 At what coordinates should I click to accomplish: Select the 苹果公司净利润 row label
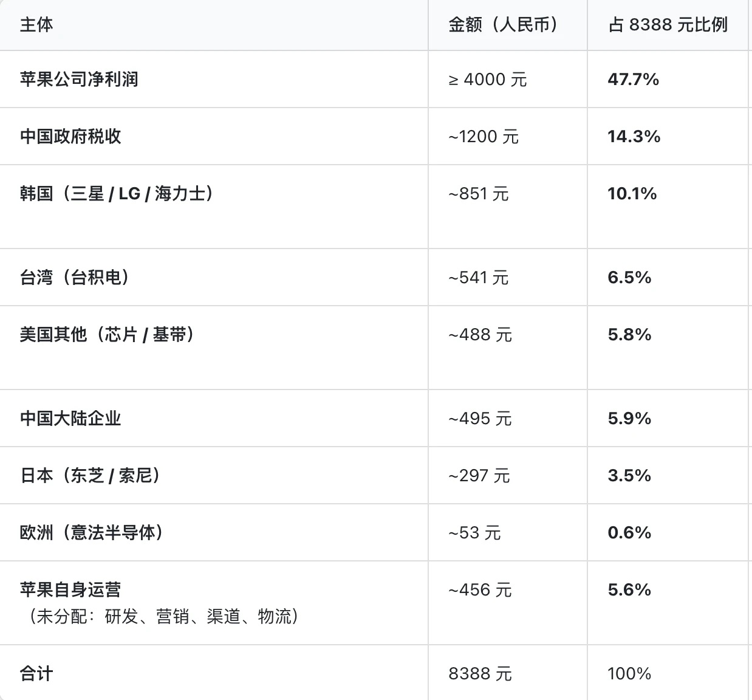79,80
